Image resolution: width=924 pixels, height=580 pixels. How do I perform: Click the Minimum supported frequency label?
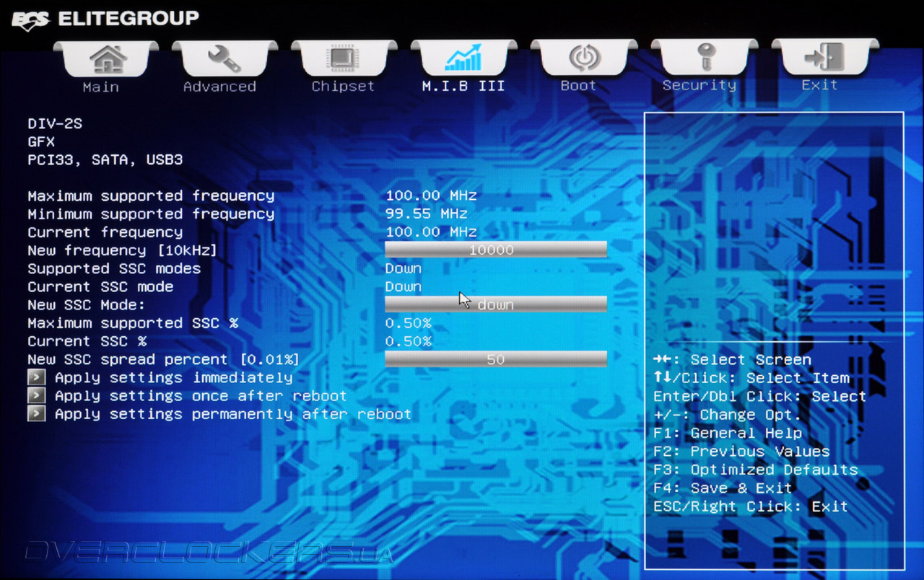pyautogui.click(x=151, y=214)
